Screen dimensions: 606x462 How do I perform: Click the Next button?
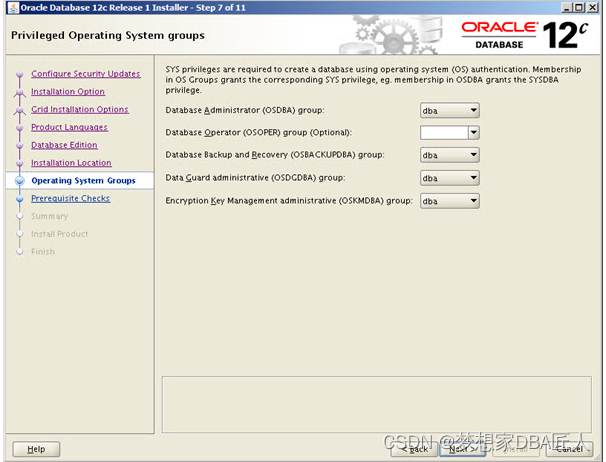point(463,449)
